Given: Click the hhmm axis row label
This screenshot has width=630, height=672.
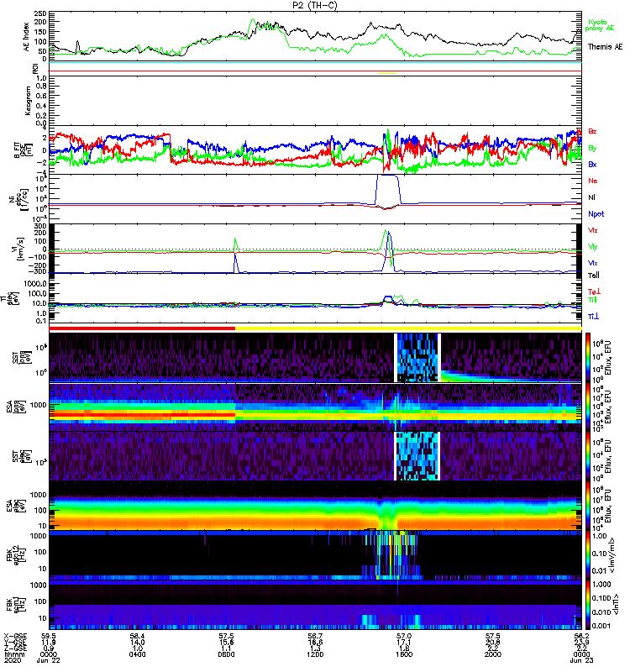Looking at the screenshot, I should (14, 654).
